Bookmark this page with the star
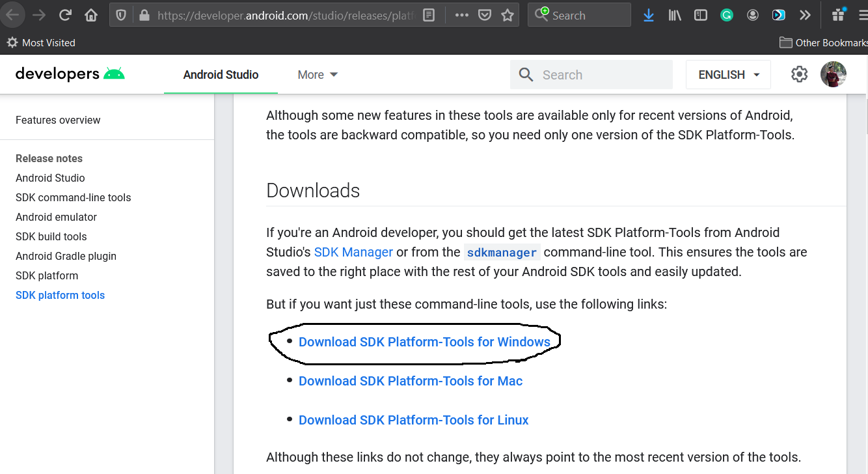868x474 pixels. [508, 15]
